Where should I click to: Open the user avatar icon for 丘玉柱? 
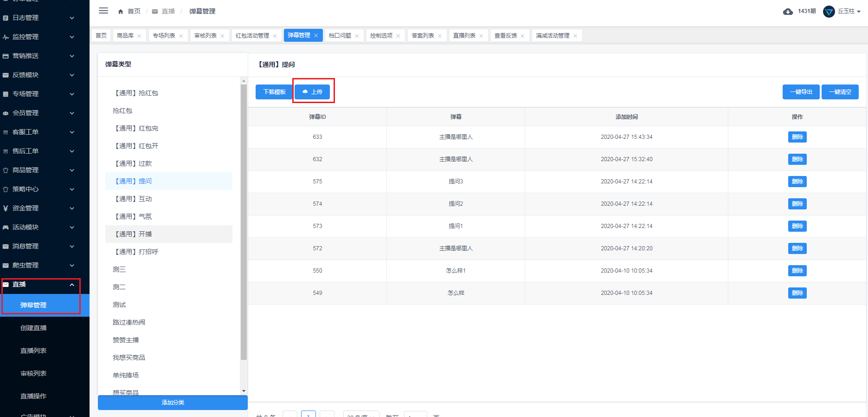coord(829,12)
